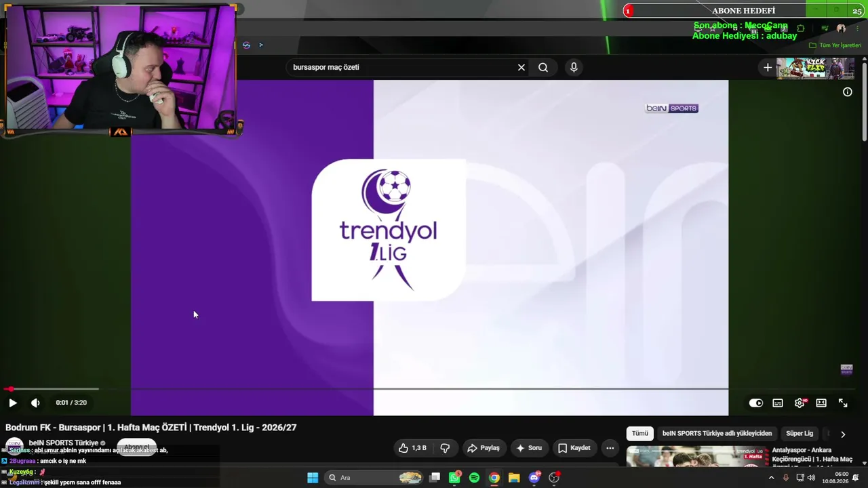Screen dimensions: 868x488
Task: Open the beIN SPORTS Türkiye channel name
Action: point(64,443)
